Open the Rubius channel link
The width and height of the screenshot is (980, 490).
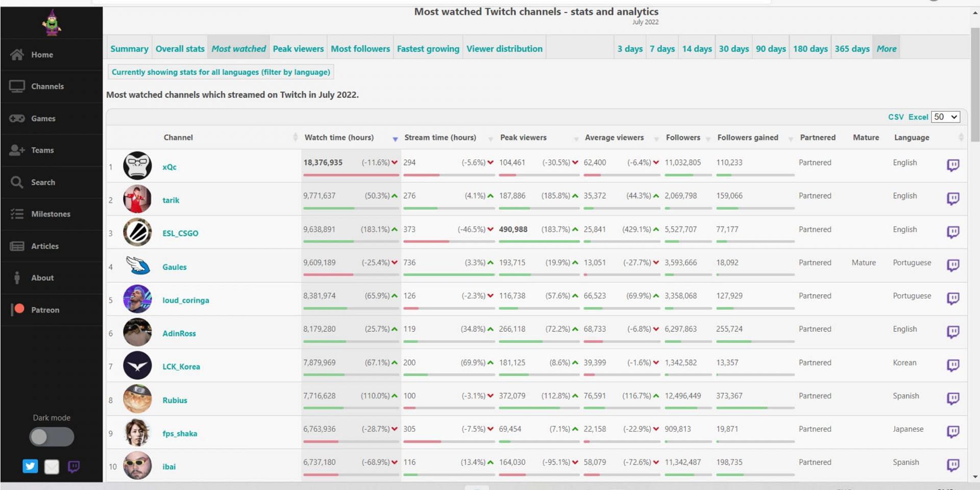pyautogui.click(x=175, y=400)
